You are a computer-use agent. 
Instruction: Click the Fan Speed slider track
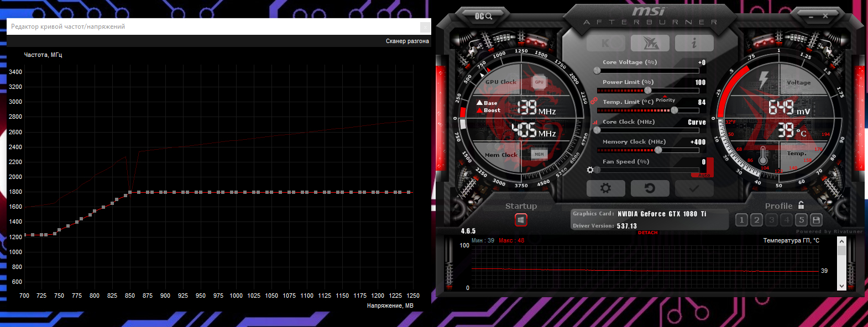648,170
